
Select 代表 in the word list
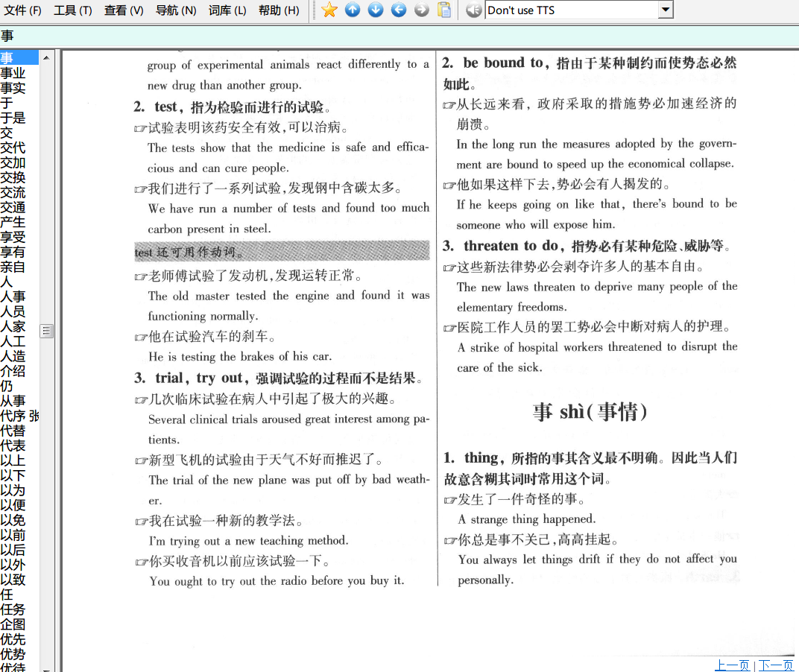point(13,446)
